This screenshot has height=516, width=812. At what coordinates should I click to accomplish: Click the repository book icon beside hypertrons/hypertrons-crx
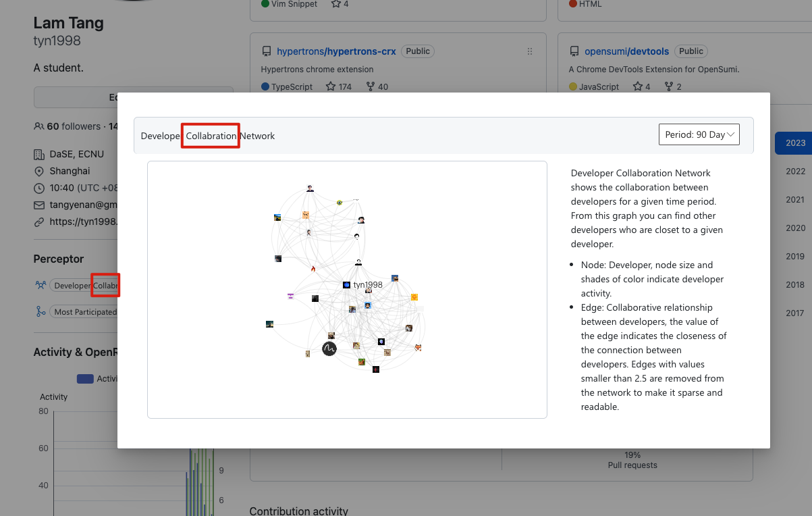click(x=267, y=51)
